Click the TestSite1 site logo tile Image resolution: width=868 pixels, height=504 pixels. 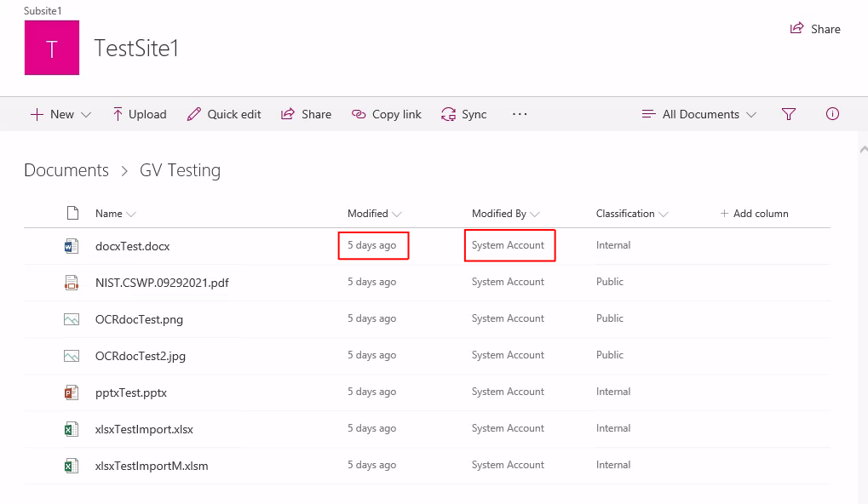(51, 48)
